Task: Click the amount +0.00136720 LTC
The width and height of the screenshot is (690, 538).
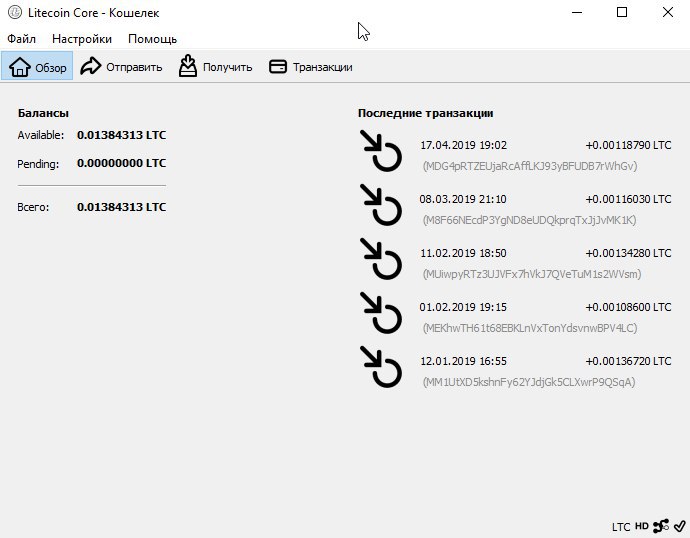Action: click(628, 361)
